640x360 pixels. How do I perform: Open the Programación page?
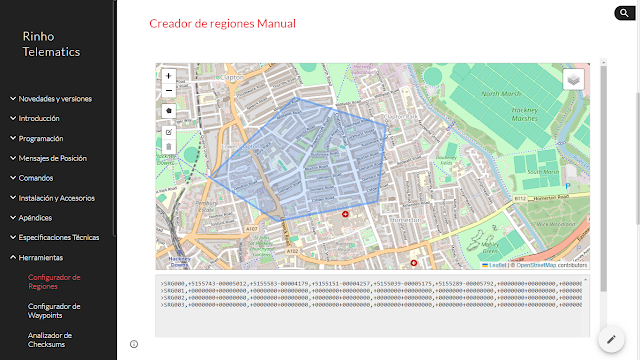41,138
